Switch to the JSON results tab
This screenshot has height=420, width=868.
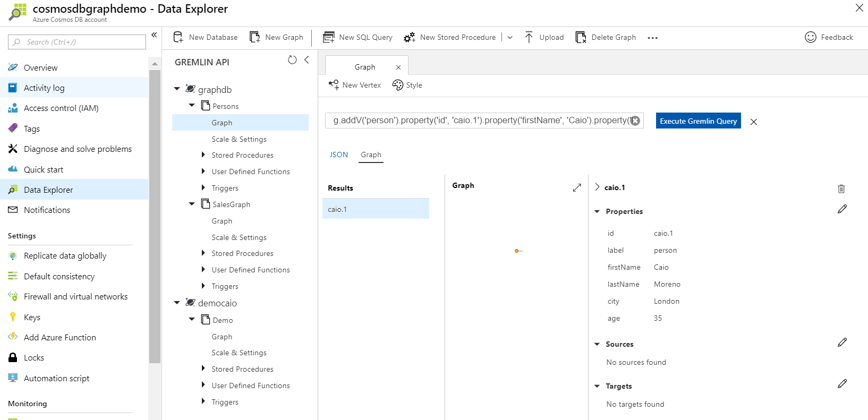339,155
